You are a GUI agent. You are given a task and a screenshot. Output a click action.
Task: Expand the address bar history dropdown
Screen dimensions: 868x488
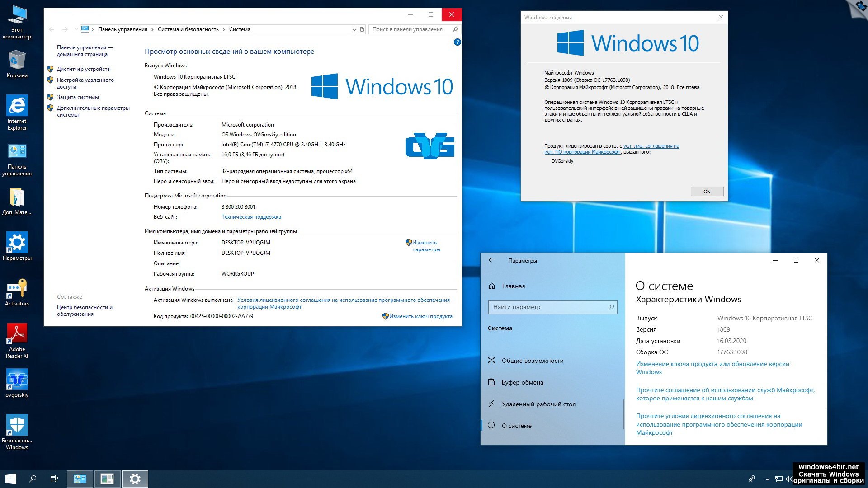(354, 29)
